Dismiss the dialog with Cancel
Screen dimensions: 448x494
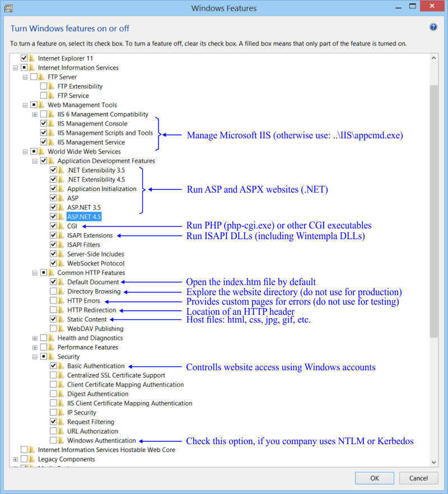(x=418, y=478)
